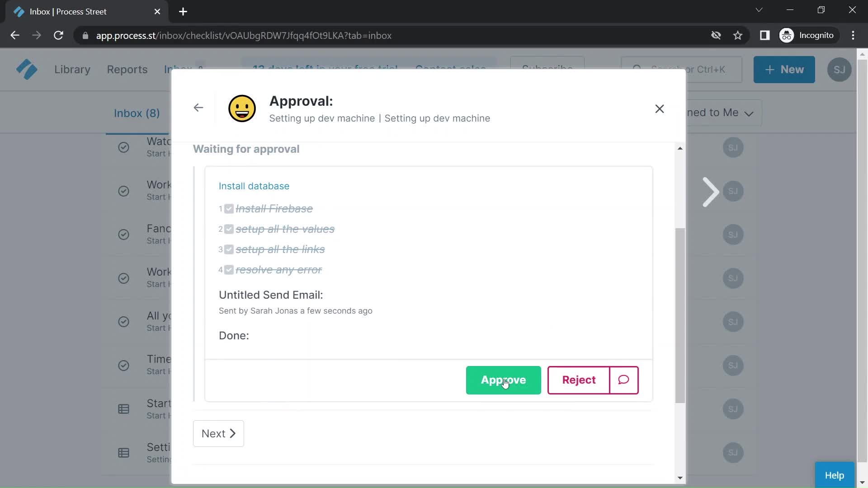Click the Process Street logo icon
Viewport: 868px width, 488px height.
tap(27, 70)
